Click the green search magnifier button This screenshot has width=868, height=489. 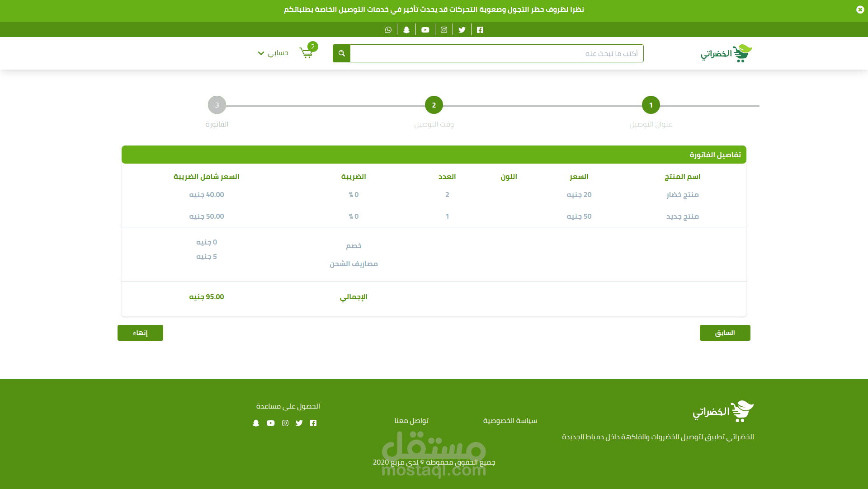coord(342,53)
